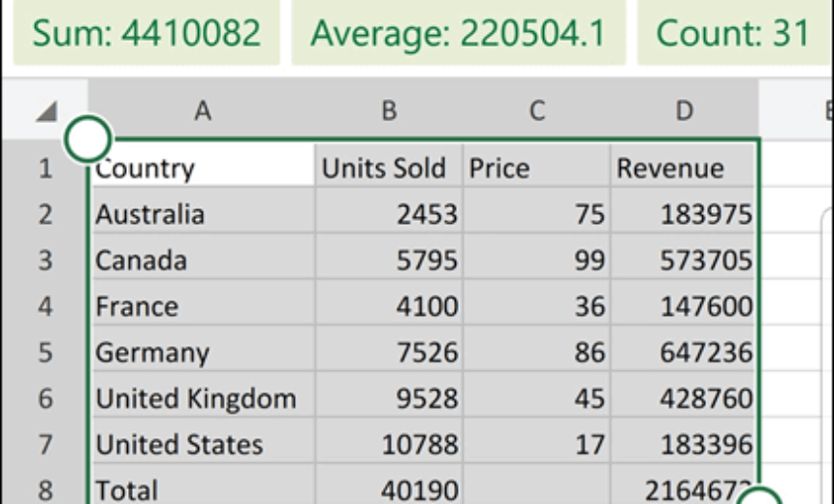834x504 pixels.
Task: Click the Average: 220504.1 status box
Action: (x=459, y=33)
